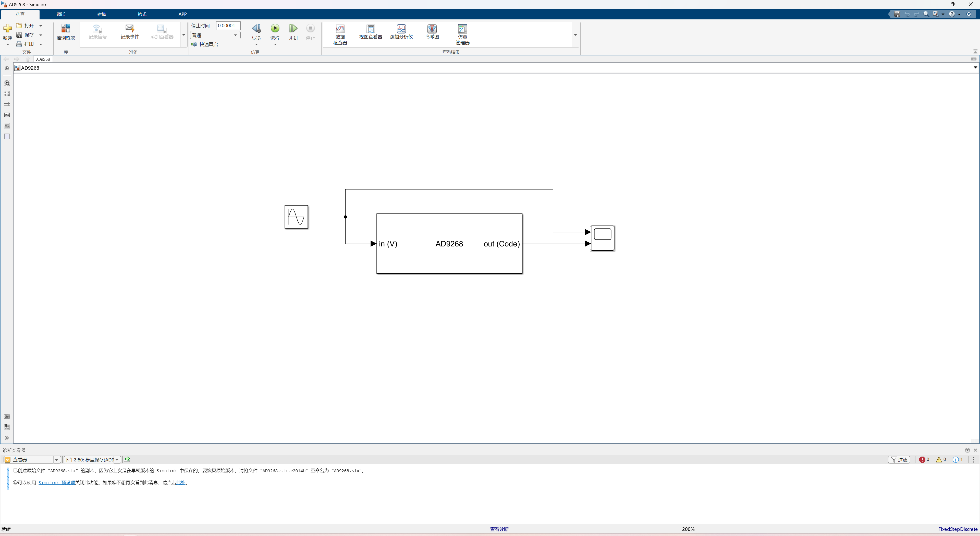Select the AD9268 subsystem block
Image resolution: width=980 pixels, height=536 pixels.
pos(449,244)
